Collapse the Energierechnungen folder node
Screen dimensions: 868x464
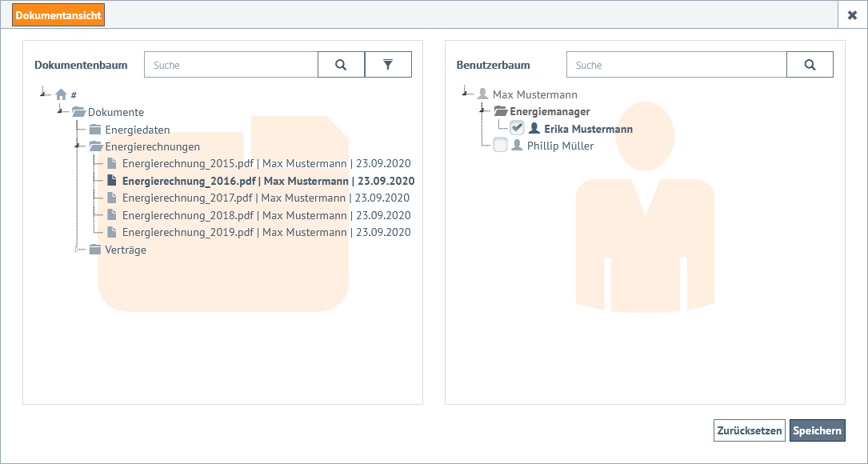click(x=78, y=146)
